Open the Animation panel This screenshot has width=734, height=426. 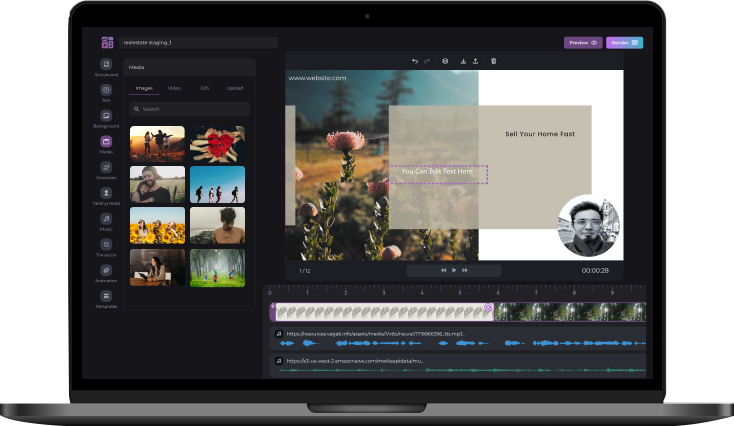pyautogui.click(x=106, y=271)
